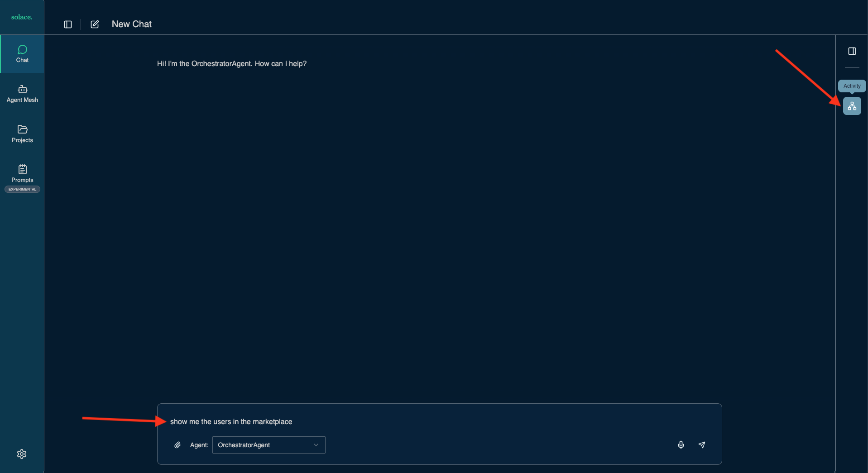
Task: Send the message with the paper plane icon
Action: [702, 445]
